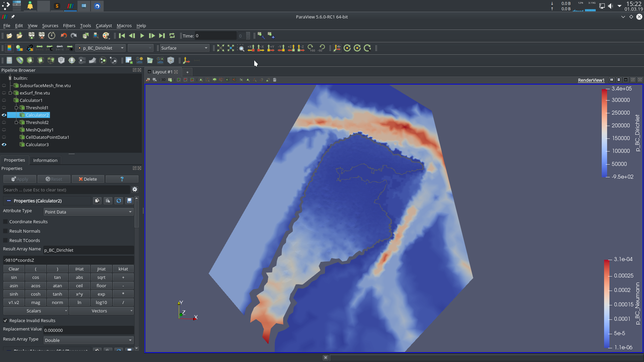
Task: Uncheck Replace Invalid Results
Action: (x=5, y=320)
